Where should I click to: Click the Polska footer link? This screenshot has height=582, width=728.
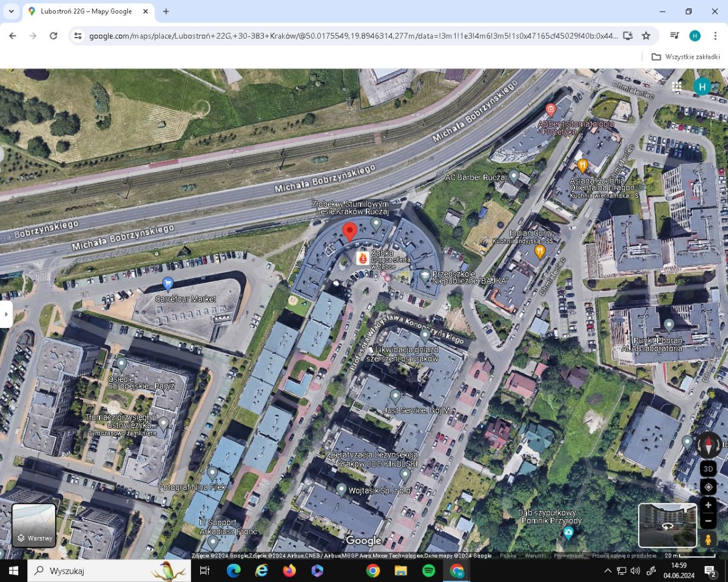[508, 555]
